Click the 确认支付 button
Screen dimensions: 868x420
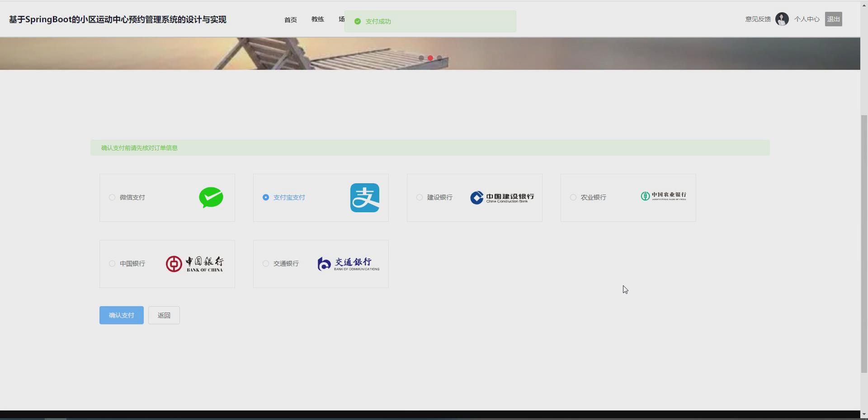(x=122, y=315)
